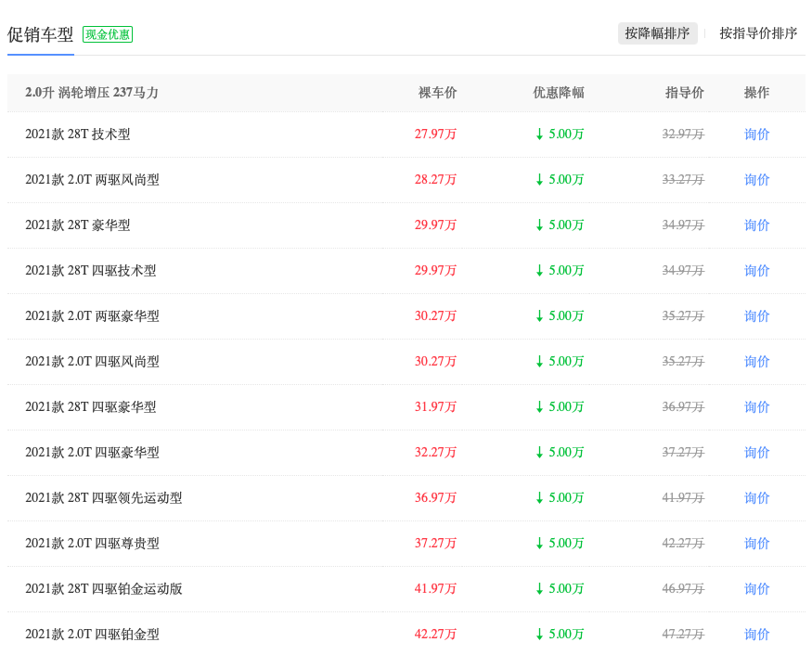Click 询价 for 28T 四驱技术型

tap(756, 271)
